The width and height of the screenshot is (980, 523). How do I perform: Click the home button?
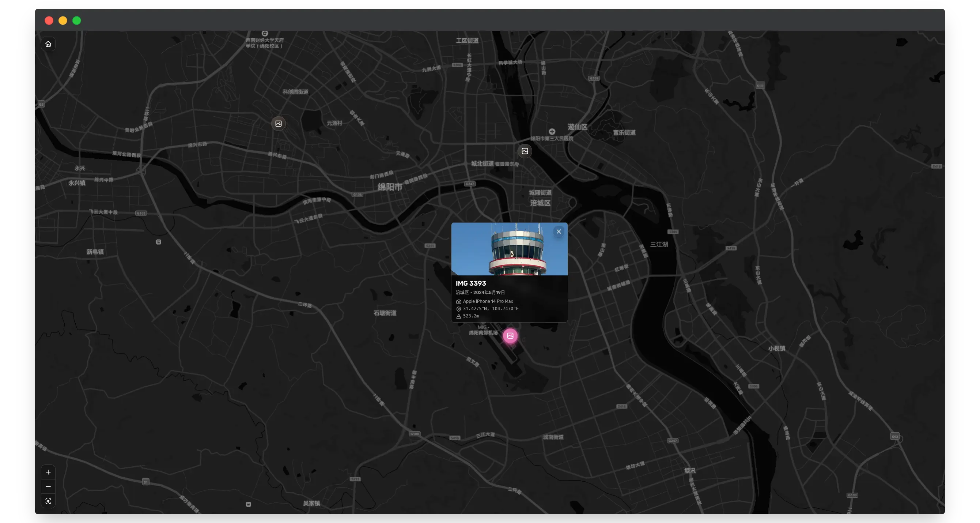pos(48,44)
